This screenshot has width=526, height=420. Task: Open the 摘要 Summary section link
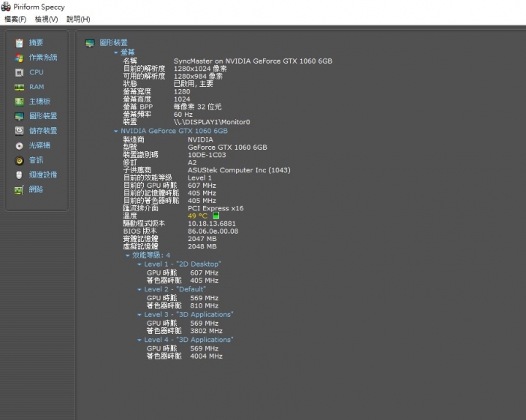36,42
